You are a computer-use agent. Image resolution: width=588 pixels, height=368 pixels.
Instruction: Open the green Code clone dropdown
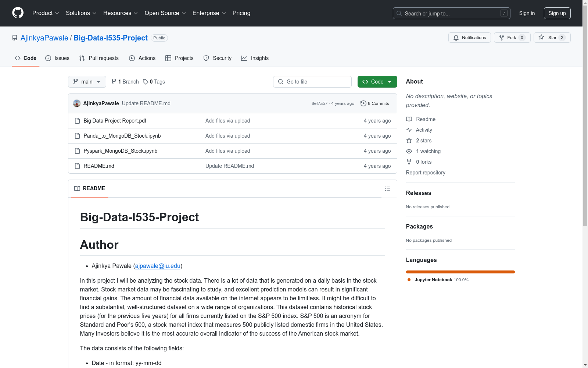[x=377, y=82]
